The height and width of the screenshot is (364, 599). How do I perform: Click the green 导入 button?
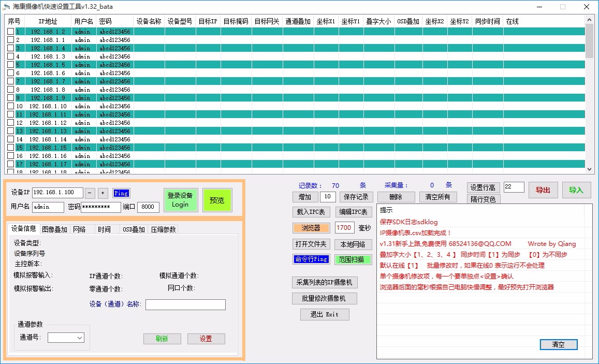[x=576, y=190]
